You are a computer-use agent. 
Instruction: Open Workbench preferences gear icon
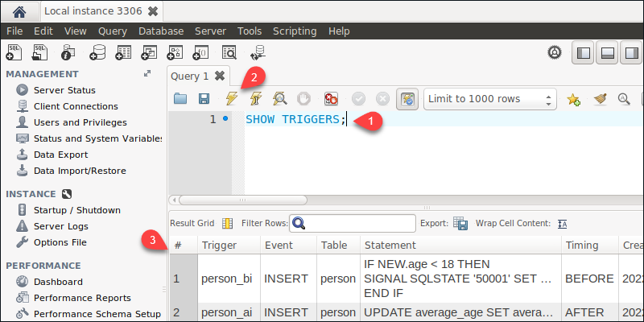555,53
